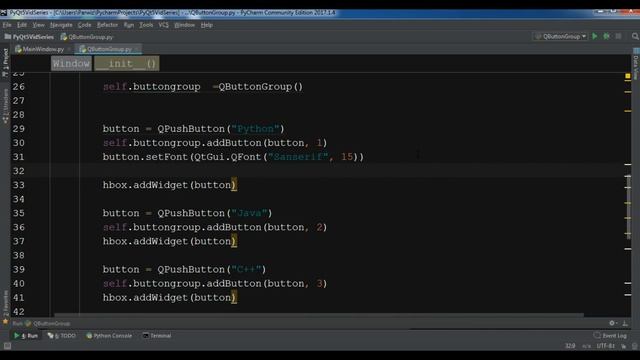Viewport: 640px width, 360px height.
Task: Switch to the MainWindow.py tab
Action: point(43,49)
